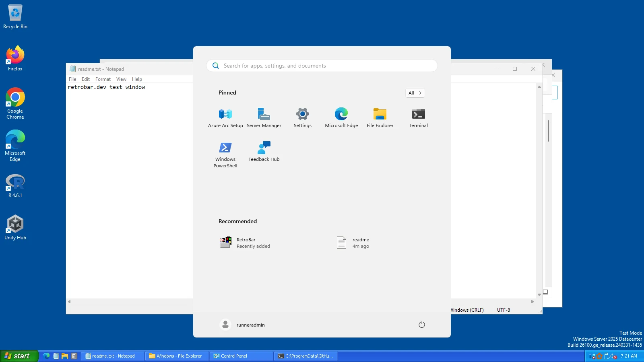The image size is (644, 362).
Task: Open the File menu in Notepad
Action: pos(72,79)
